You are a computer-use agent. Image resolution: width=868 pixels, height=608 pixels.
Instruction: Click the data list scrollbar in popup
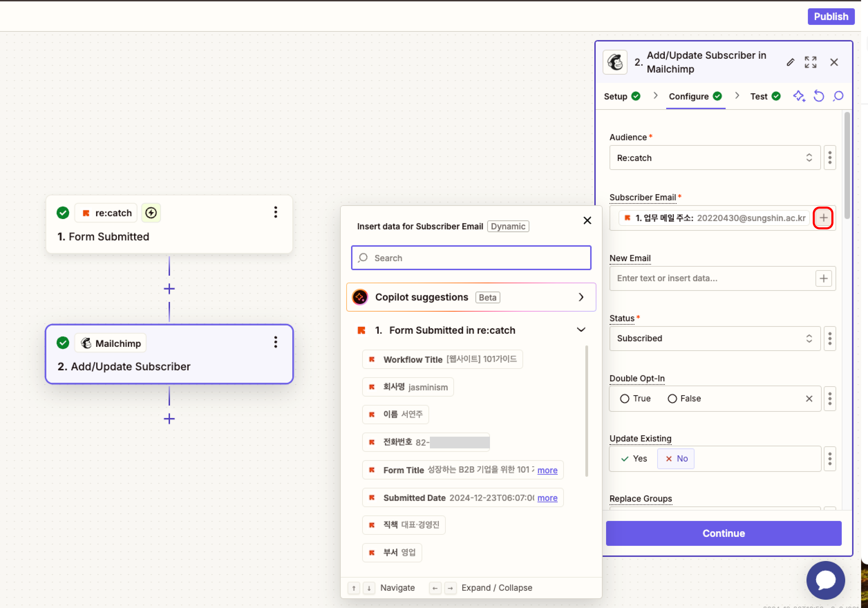coord(586,411)
